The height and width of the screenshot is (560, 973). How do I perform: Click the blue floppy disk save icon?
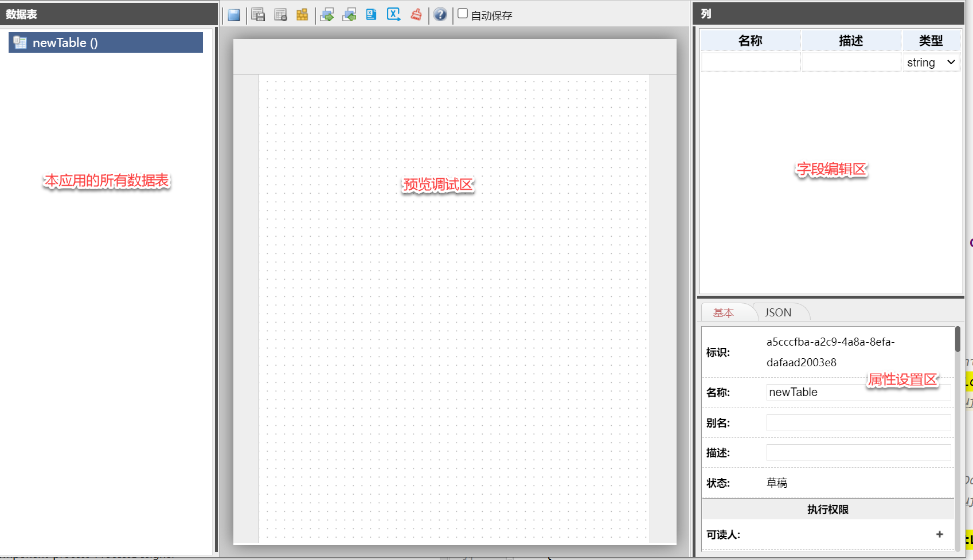pos(234,15)
